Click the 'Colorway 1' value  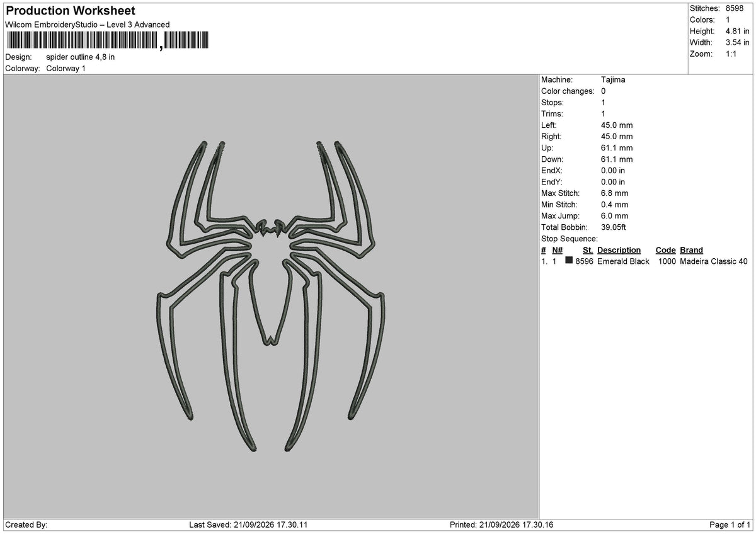pyautogui.click(x=66, y=68)
